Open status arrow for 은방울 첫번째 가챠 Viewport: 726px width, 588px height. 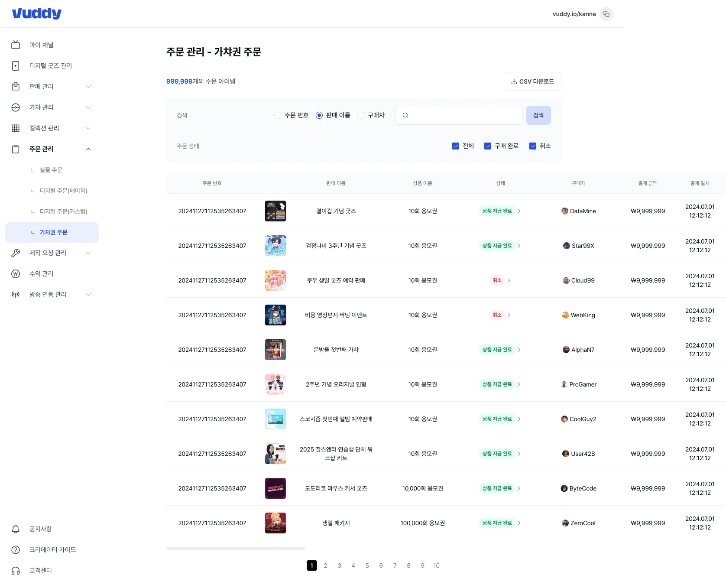click(519, 350)
